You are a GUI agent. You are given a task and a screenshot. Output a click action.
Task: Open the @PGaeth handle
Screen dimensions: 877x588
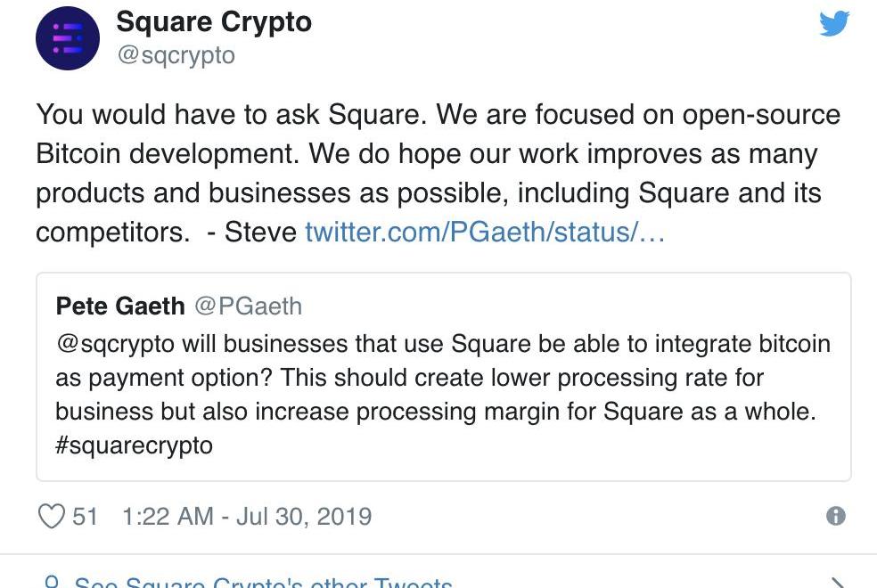(249, 306)
